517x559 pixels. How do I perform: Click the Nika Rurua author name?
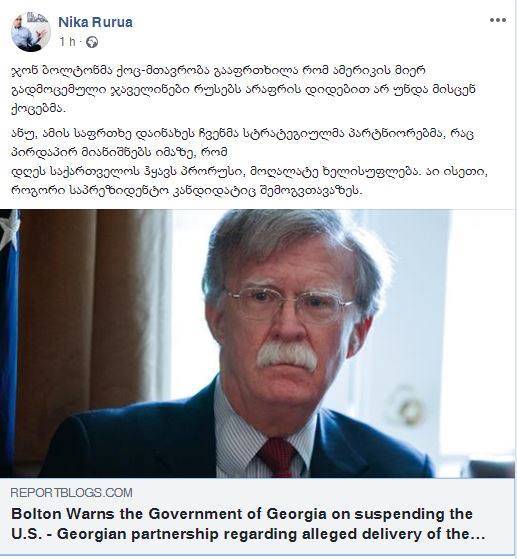(x=95, y=22)
